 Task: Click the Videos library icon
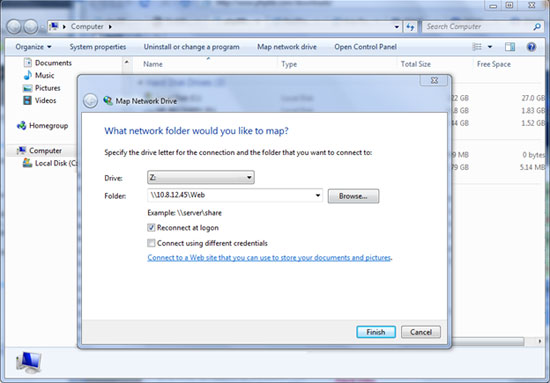tap(27, 100)
